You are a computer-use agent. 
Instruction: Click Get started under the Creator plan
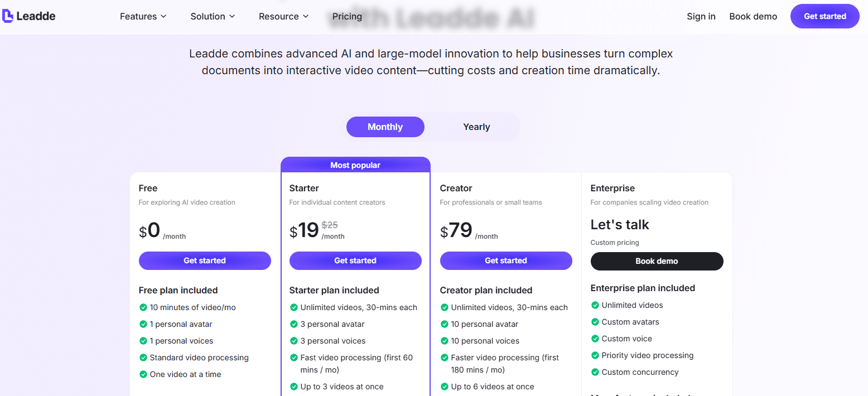point(506,260)
